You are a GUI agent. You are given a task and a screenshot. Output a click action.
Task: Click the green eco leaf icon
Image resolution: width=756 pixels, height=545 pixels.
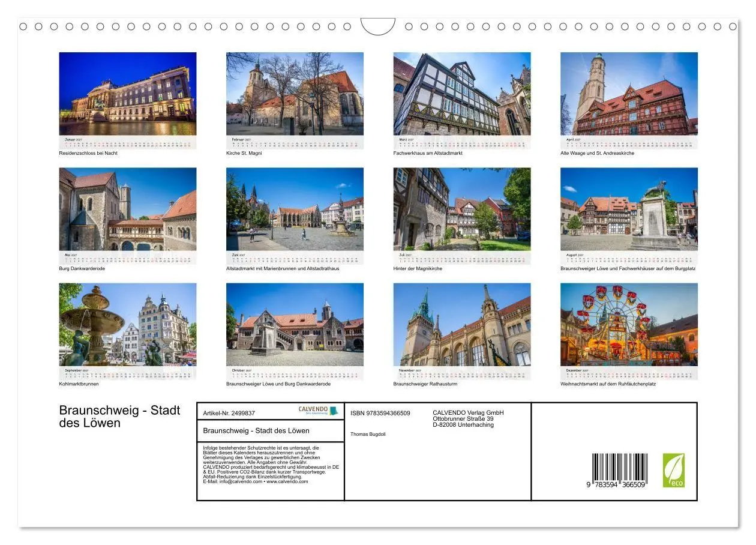point(673,471)
